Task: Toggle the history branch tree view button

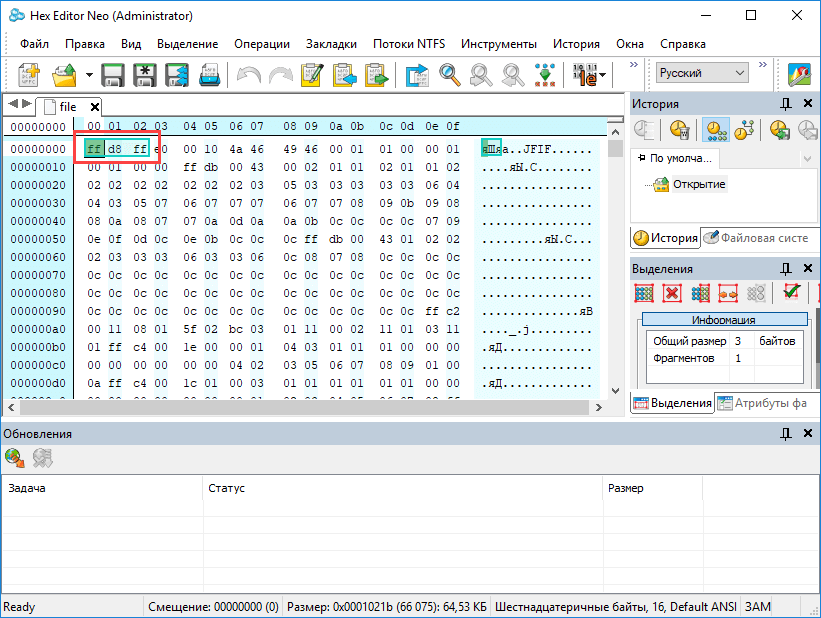Action: tap(745, 130)
